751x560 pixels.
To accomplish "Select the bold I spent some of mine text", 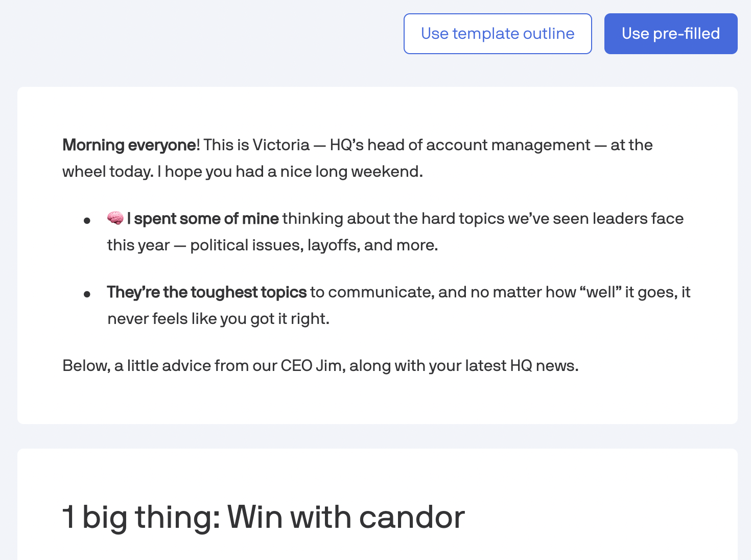I will pyautogui.click(x=203, y=219).
